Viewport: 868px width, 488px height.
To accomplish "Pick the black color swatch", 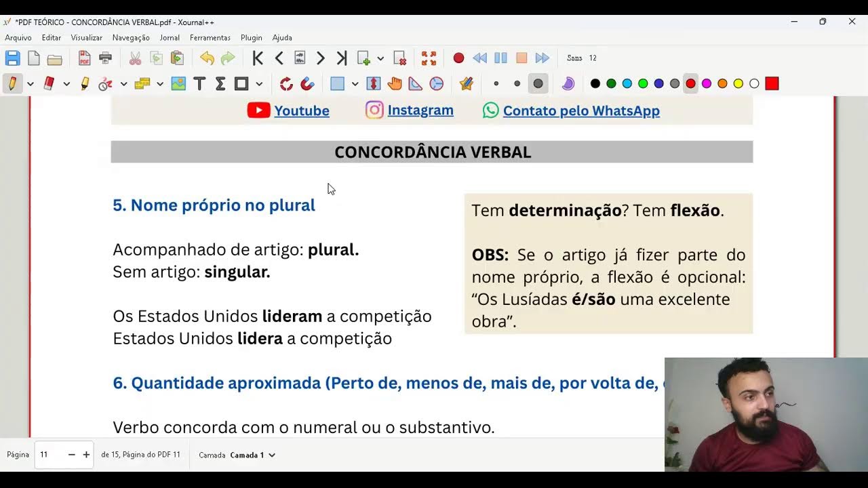I will tap(595, 84).
